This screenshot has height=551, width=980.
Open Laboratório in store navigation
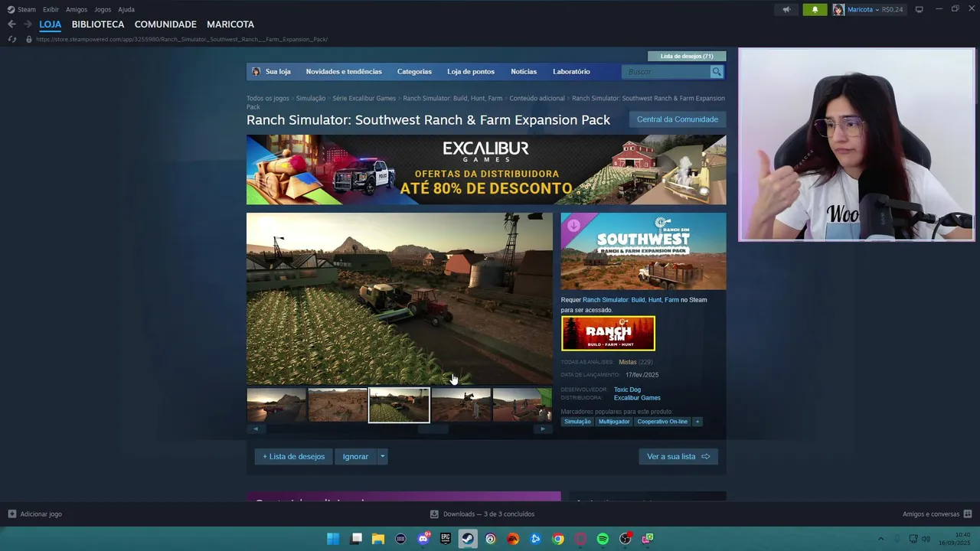click(x=571, y=71)
